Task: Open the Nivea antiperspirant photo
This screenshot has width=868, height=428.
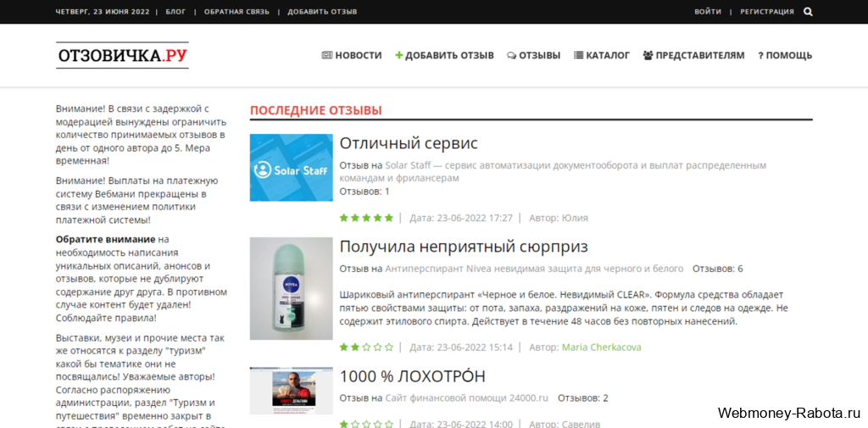Action: 292,288
